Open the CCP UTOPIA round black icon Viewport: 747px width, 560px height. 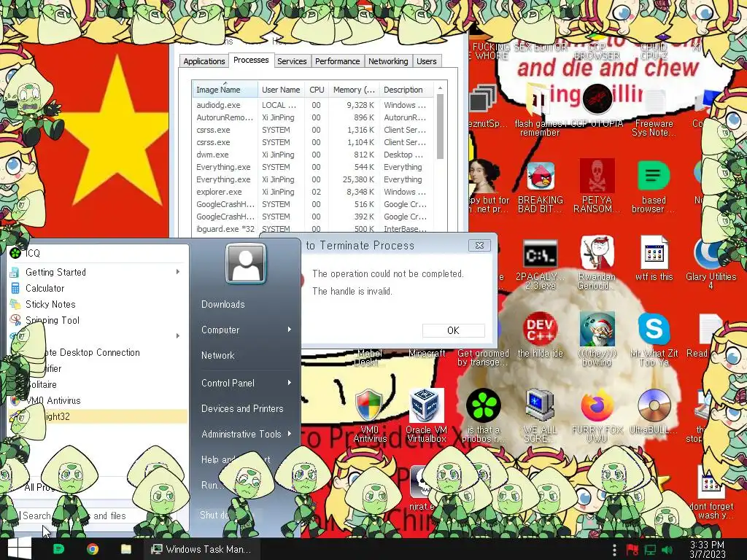(597, 98)
